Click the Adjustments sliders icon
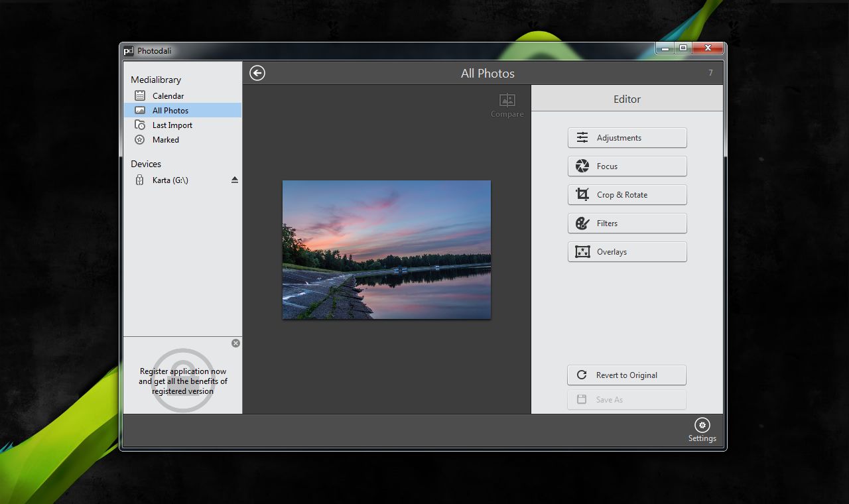This screenshot has height=504, width=849. point(582,137)
